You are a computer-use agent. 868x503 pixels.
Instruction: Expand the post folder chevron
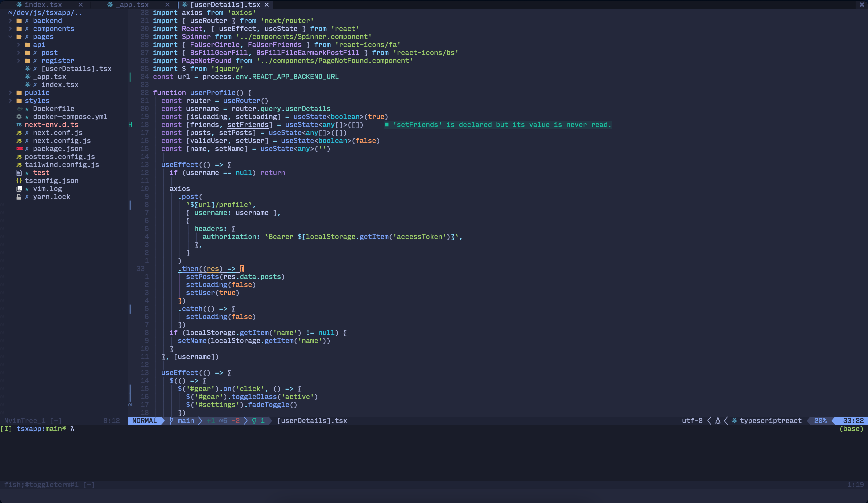pos(19,53)
